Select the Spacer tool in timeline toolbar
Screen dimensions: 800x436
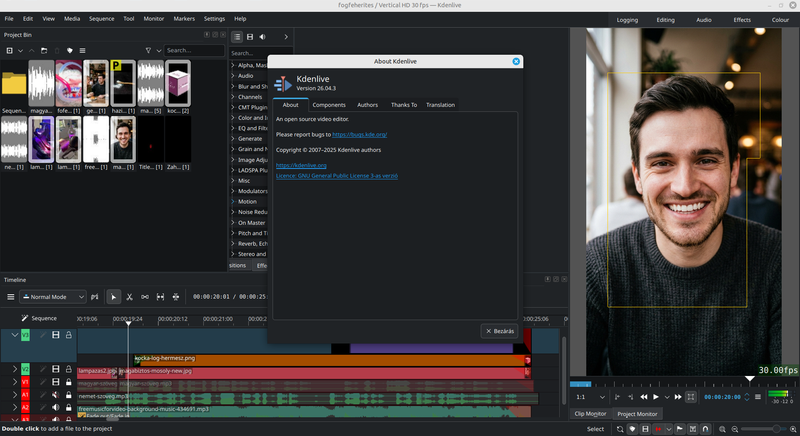coord(145,297)
